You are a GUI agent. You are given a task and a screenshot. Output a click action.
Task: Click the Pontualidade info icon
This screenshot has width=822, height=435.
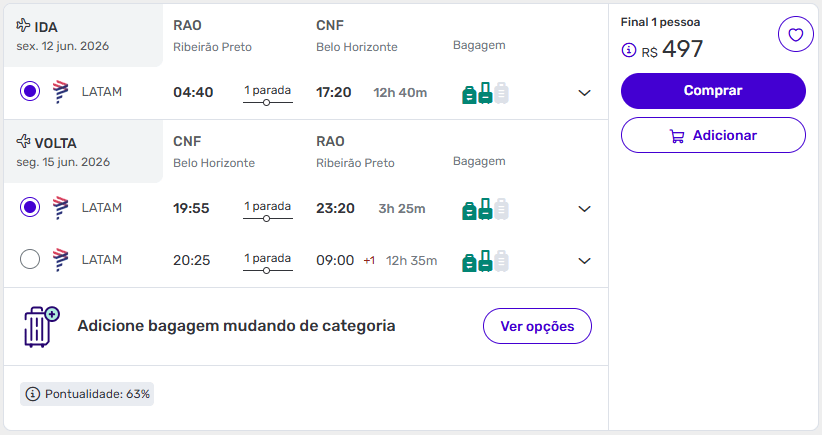click(32, 394)
